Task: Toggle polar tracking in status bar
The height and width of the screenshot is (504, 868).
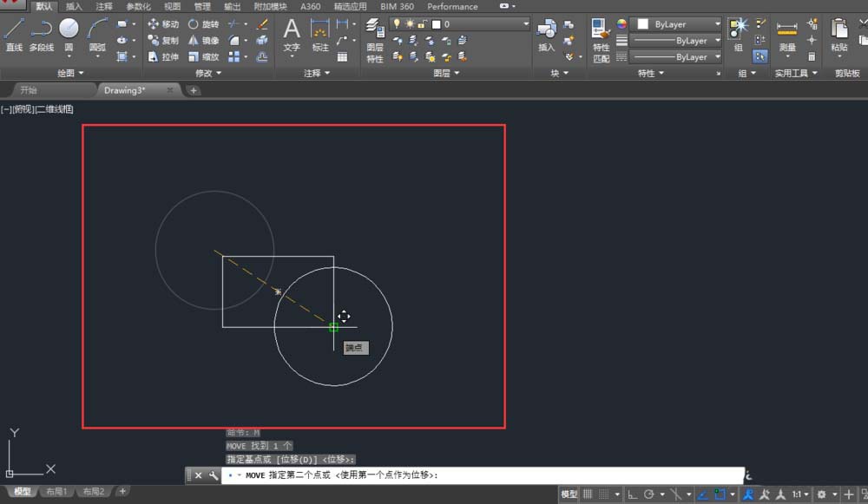Action: pos(648,494)
